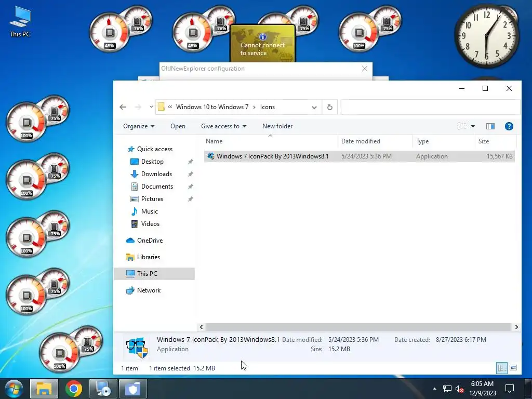
Task: Close the OldNewExplorer configuration window
Action: pos(365,69)
